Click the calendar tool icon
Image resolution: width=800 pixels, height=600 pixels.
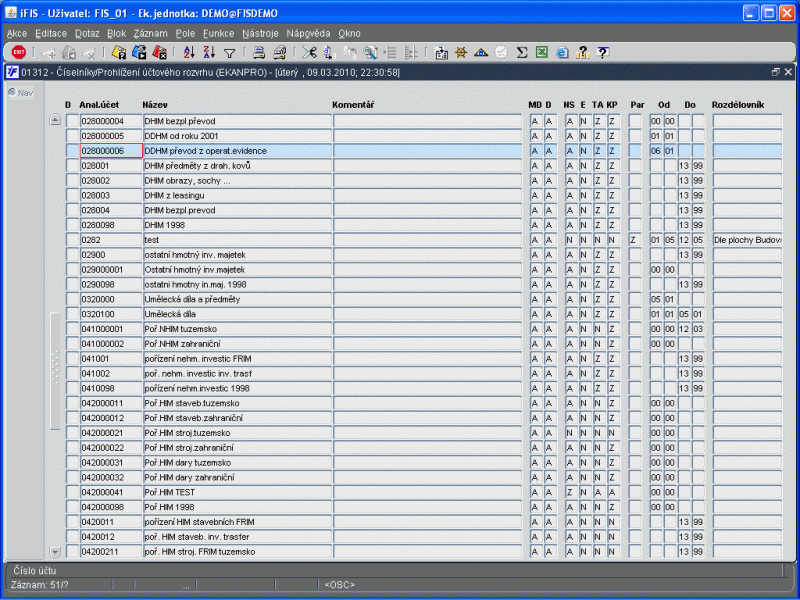point(441,52)
